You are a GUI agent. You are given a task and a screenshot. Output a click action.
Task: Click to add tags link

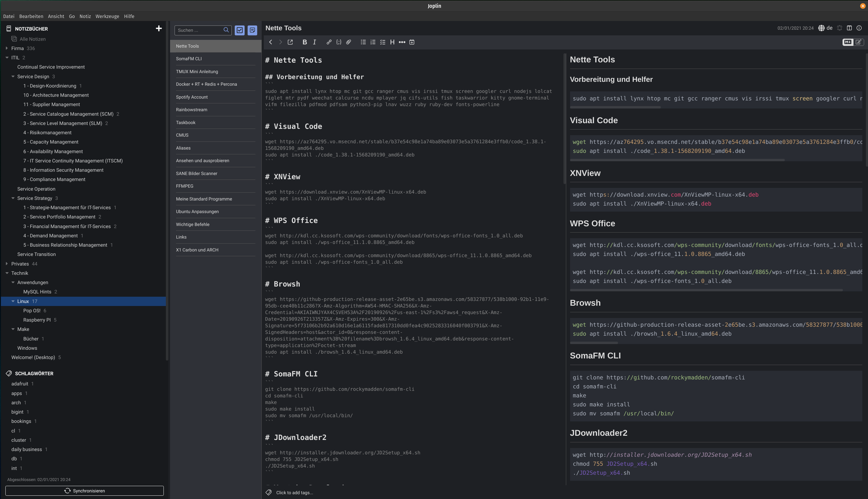point(294,492)
